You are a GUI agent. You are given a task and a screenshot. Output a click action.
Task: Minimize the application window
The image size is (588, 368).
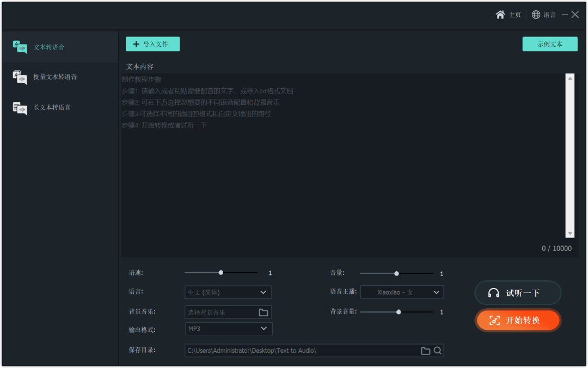(x=565, y=15)
